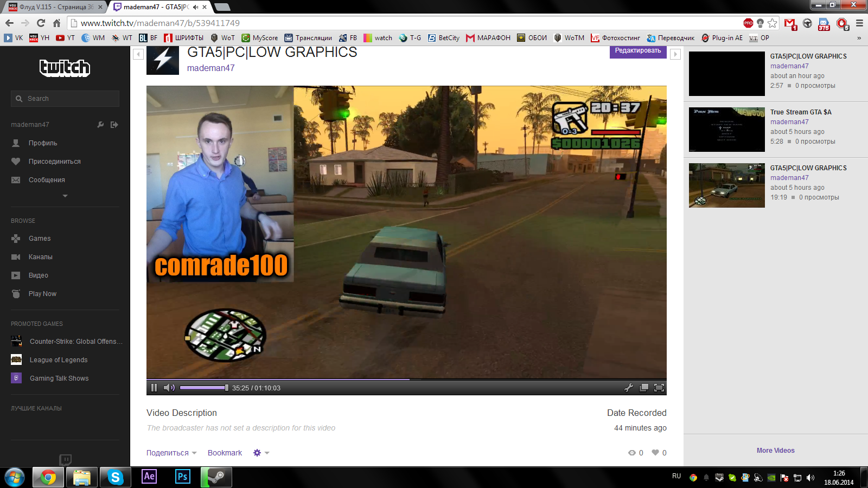
Task: Open Twitch chat icon at sidebar bottom
Action: (x=65, y=460)
